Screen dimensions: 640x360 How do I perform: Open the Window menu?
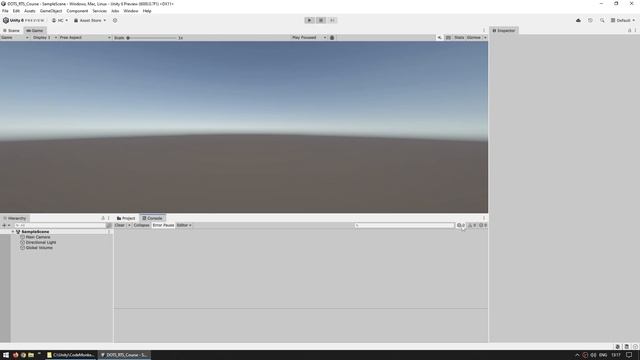pyautogui.click(x=131, y=11)
